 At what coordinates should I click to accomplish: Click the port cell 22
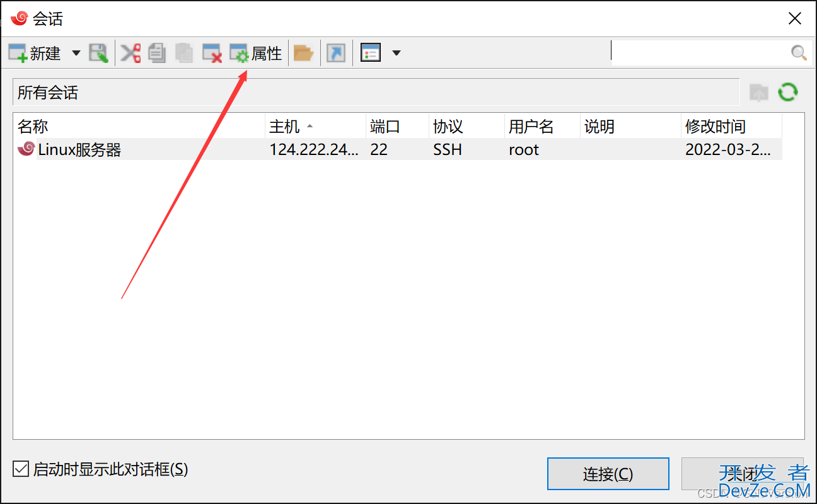coord(379,149)
